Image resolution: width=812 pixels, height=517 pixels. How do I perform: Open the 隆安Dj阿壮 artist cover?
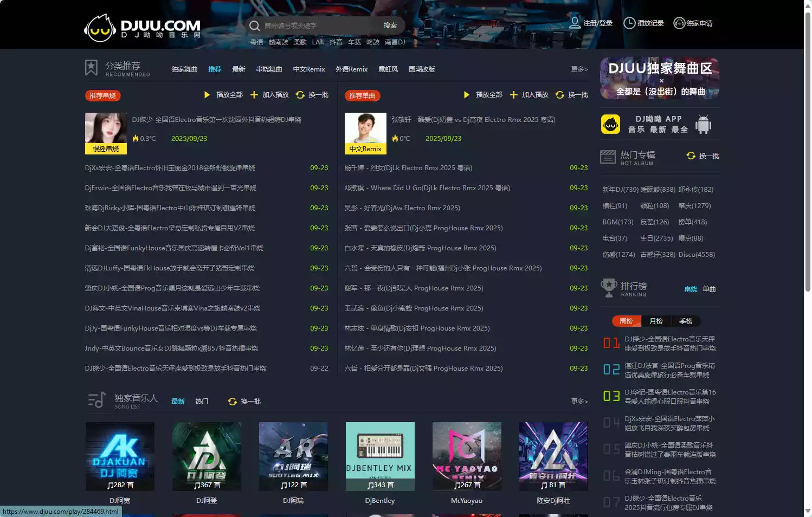pos(553,457)
